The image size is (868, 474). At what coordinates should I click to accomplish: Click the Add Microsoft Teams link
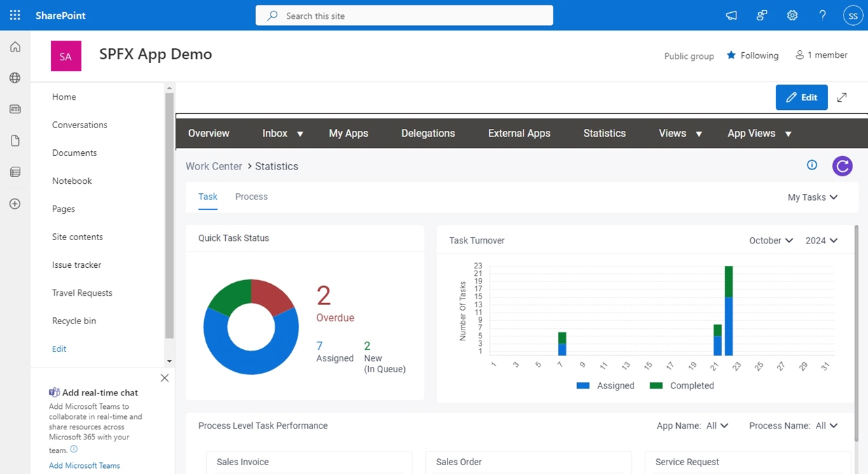84,466
